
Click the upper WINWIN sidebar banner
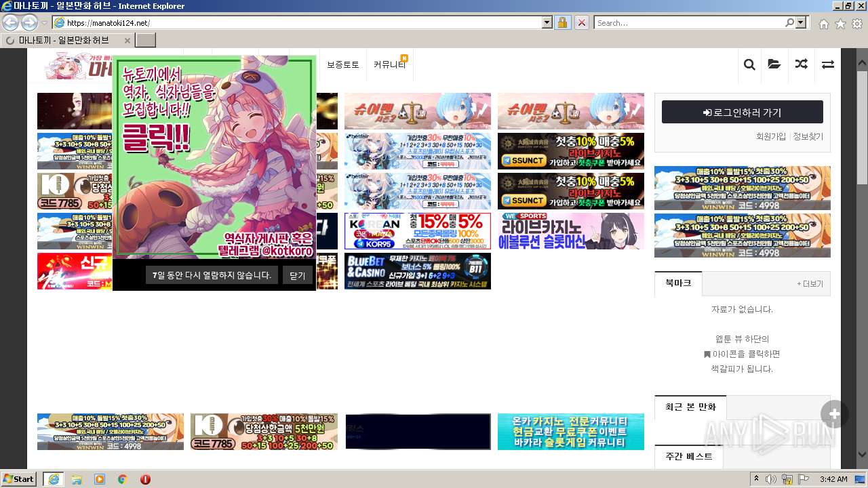[743, 188]
